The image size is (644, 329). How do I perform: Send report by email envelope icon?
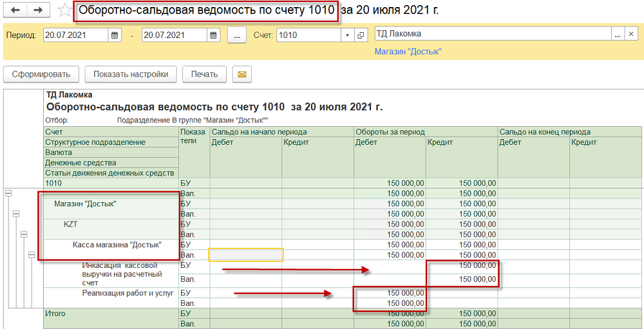pyautogui.click(x=242, y=75)
